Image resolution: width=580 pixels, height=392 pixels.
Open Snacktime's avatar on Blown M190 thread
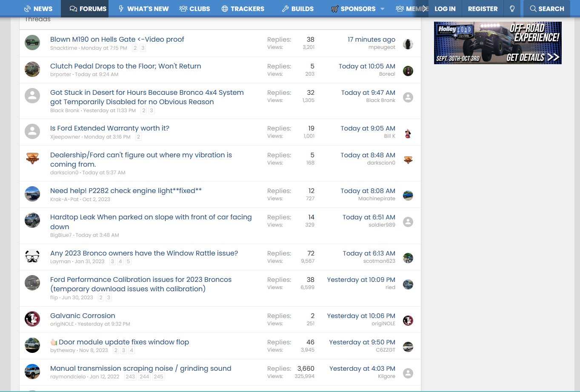pos(32,43)
